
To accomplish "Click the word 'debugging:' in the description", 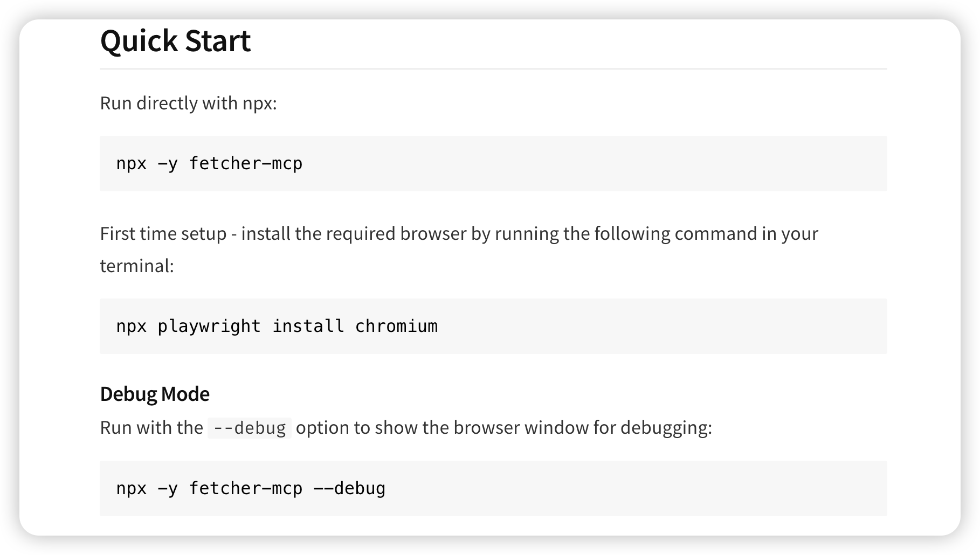I will coord(666,427).
